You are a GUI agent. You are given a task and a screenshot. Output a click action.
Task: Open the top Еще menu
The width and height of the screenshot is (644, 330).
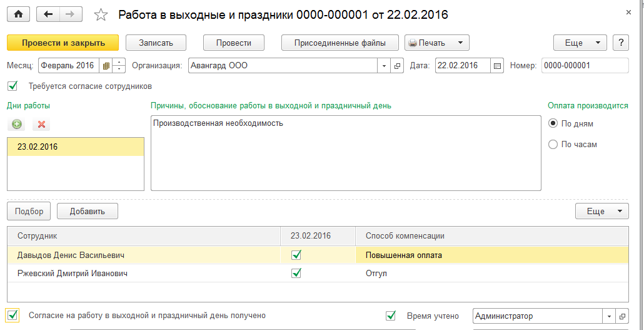click(580, 43)
